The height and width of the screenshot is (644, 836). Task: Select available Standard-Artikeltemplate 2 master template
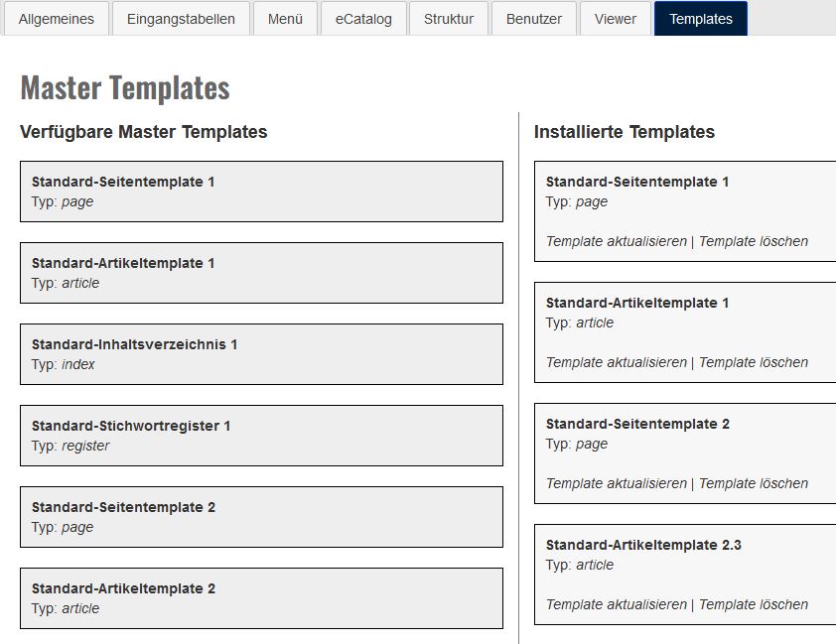(x=261, y=598)
